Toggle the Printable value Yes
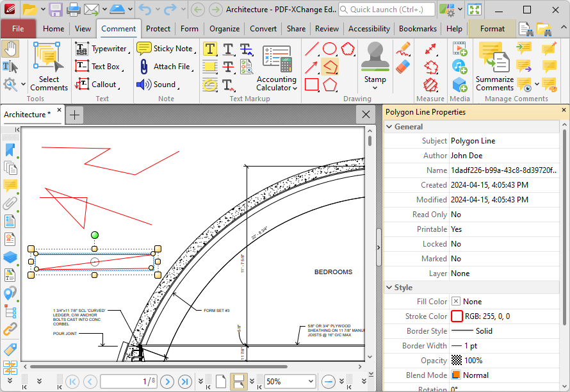 coord(456,229)
